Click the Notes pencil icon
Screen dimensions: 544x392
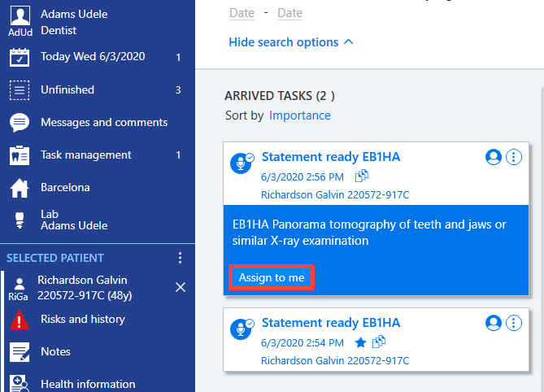pyautogui.click(x=20, y=352)
